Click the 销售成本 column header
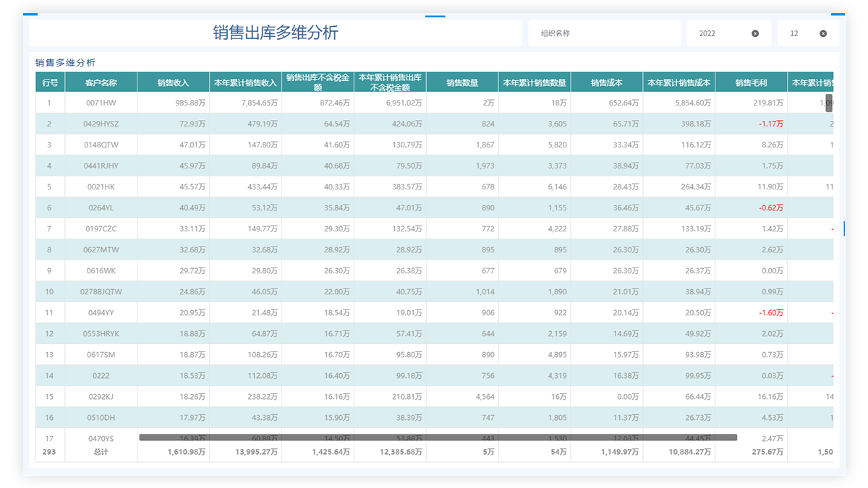 [606, 82]
